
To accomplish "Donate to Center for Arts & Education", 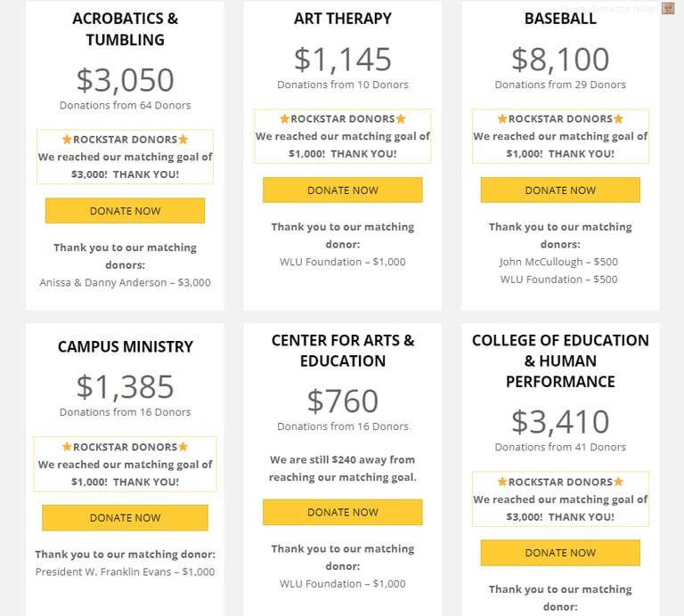I will [342, 512].
